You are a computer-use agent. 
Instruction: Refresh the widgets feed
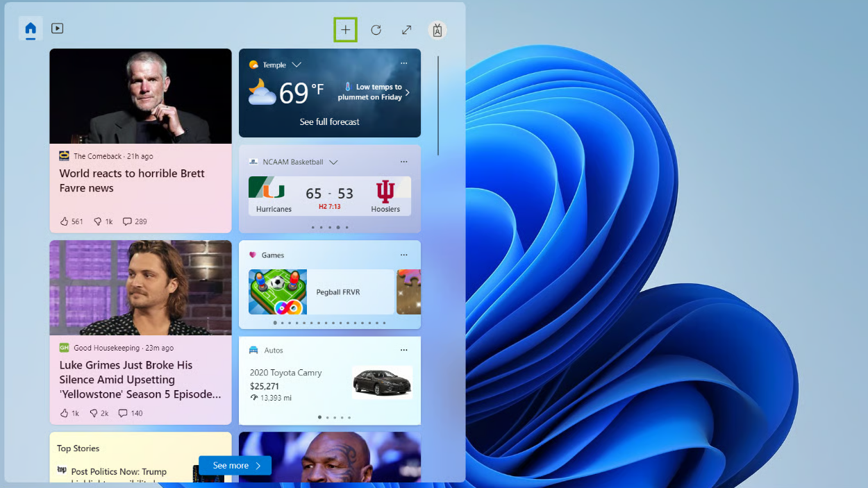[376, 30]
